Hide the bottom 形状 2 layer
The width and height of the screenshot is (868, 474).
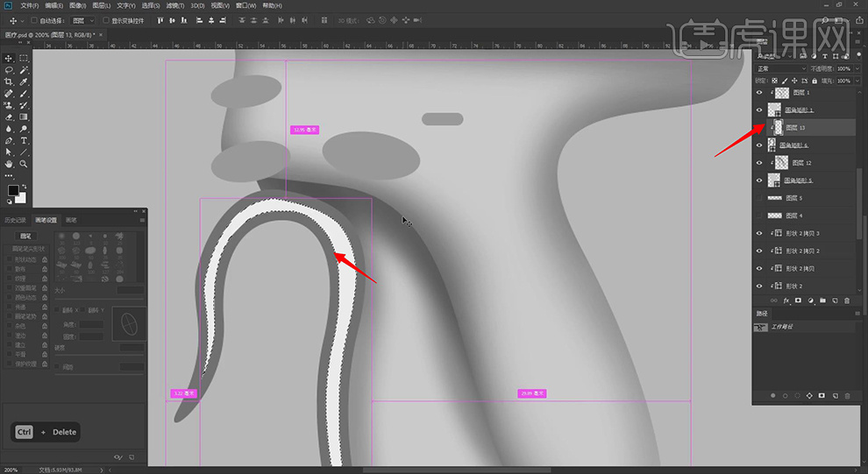pos(759,286)
